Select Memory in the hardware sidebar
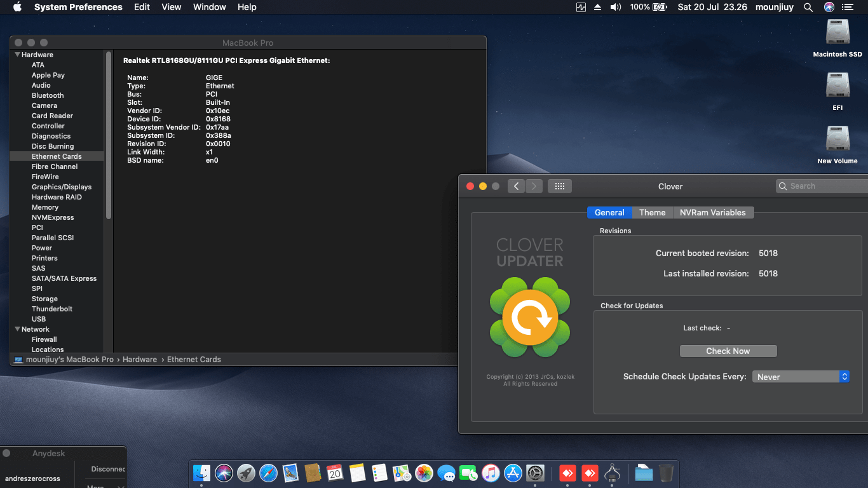868x488 pixels. (45, 207)
